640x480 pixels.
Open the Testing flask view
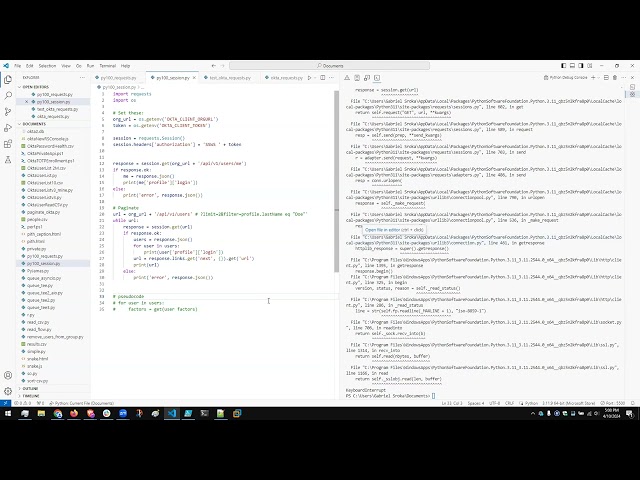8,160
